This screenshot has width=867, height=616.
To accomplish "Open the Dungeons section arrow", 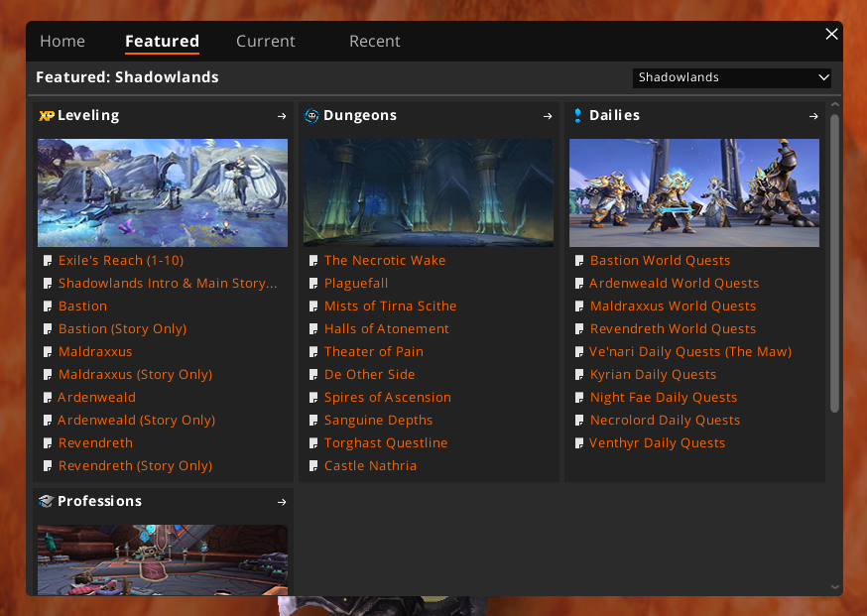I will (x=548, y=116).
